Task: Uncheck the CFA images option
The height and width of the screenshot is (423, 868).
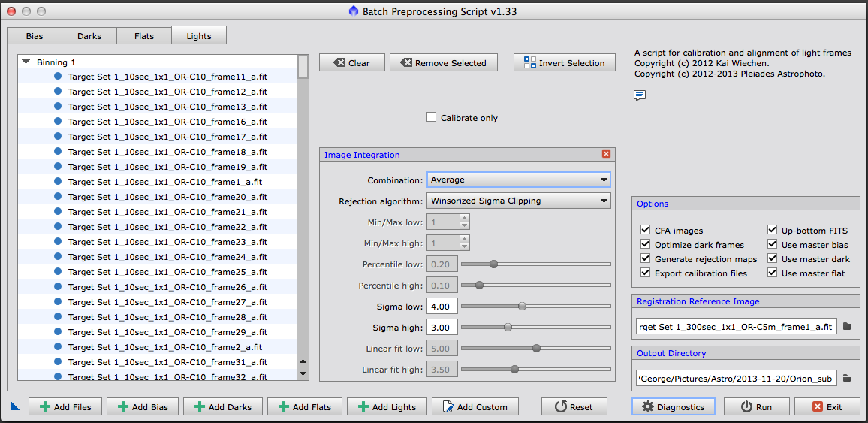Action: tap(645, 231)
